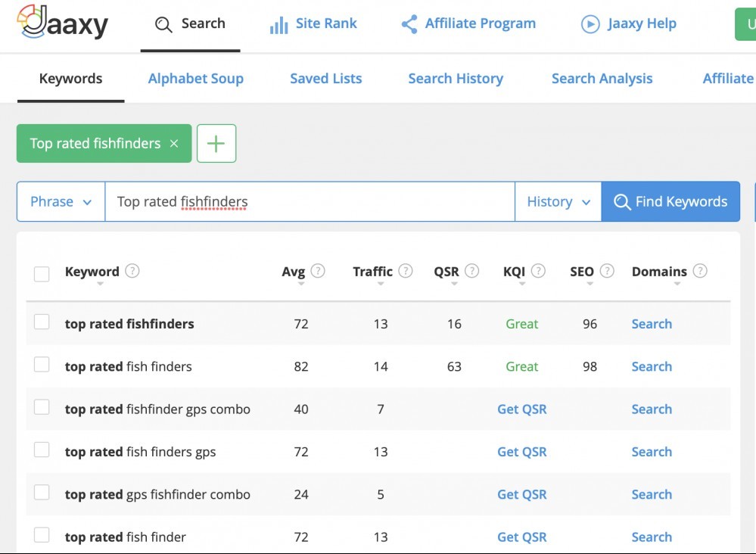Switch to the Saved Lists tab
The image size is (756, 554).
pyautogui.click(x=326, y=79)
